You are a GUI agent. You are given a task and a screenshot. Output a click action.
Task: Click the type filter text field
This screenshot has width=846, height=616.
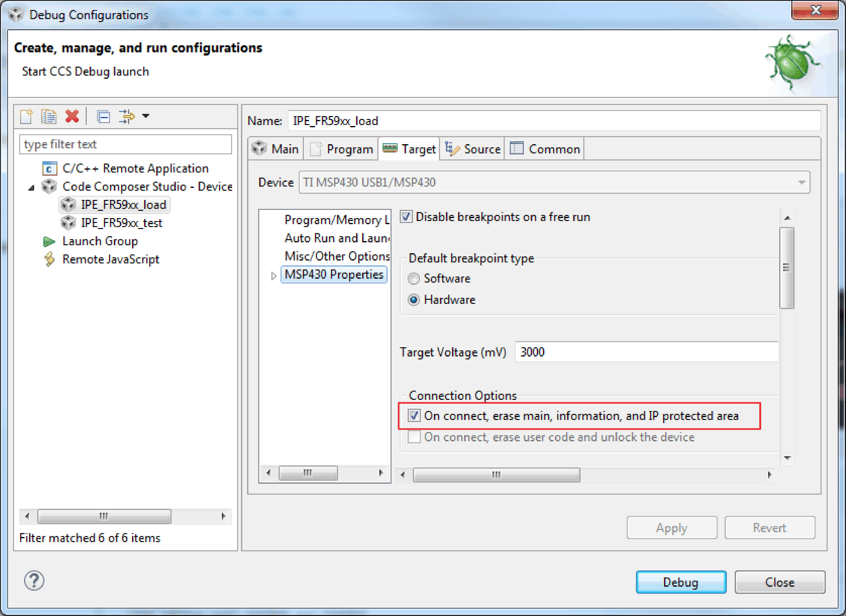(125, 144)
